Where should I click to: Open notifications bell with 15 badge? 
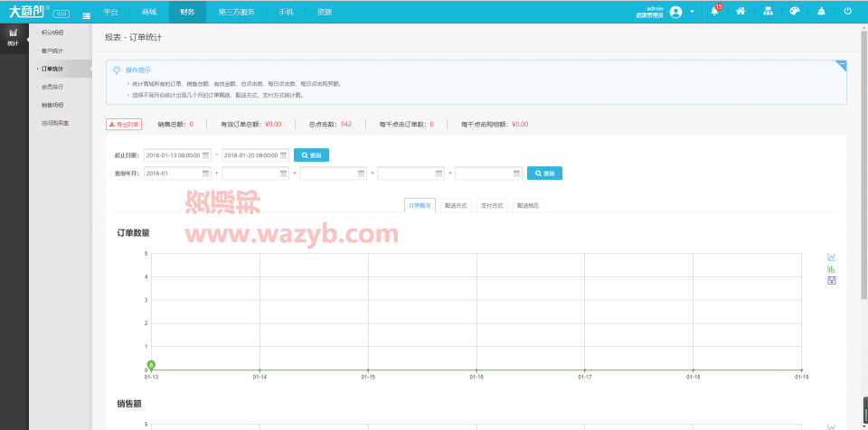click(x=714, y=12)
